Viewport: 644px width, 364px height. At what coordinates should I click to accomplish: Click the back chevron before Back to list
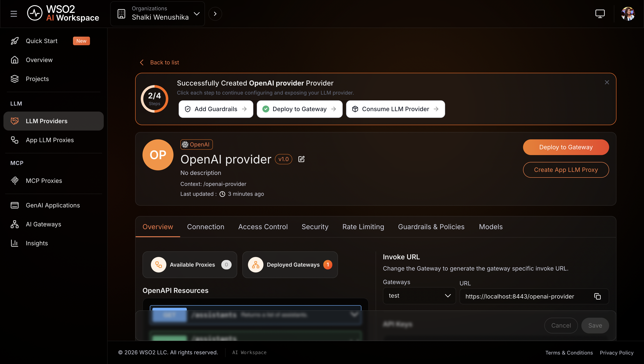point(142,62)
